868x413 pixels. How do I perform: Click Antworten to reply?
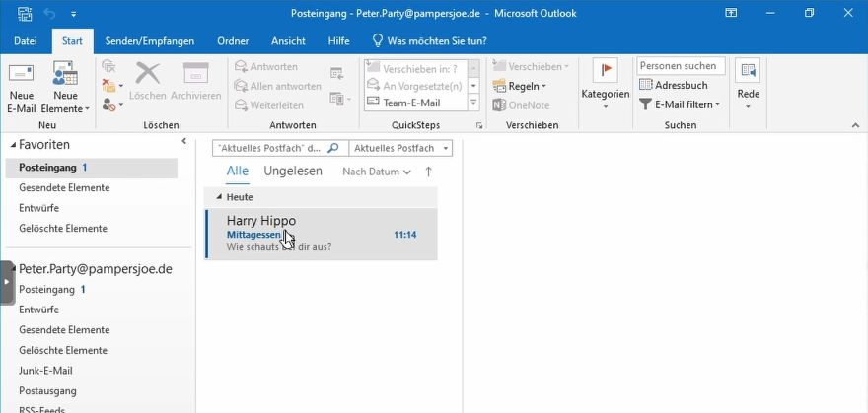click(x=266, y=66)
